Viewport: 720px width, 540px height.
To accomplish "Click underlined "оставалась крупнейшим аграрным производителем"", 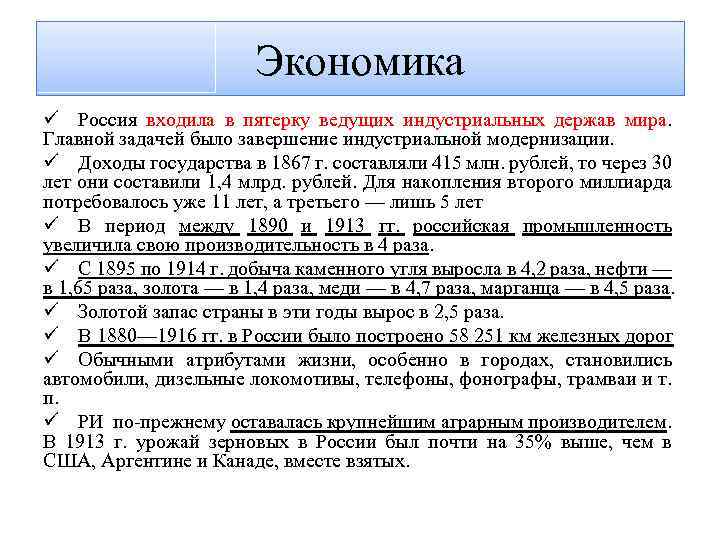I will pyautogui.click(x=449, y=422).
